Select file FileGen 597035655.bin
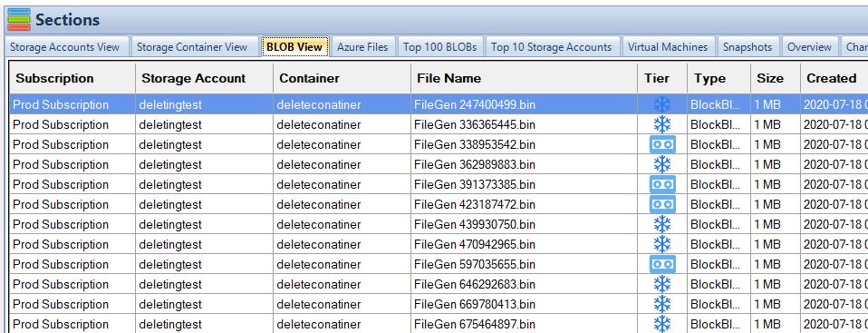868x333 pixels. click(475, 264)
